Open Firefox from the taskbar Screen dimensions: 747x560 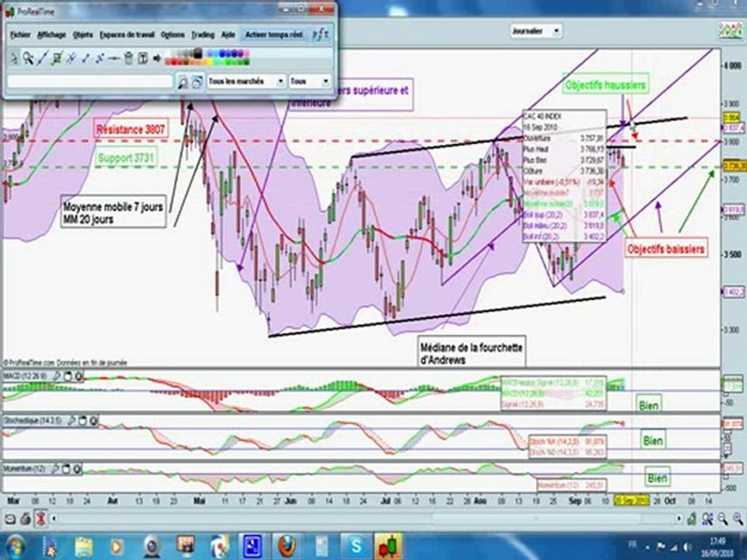tap(286, 546)
